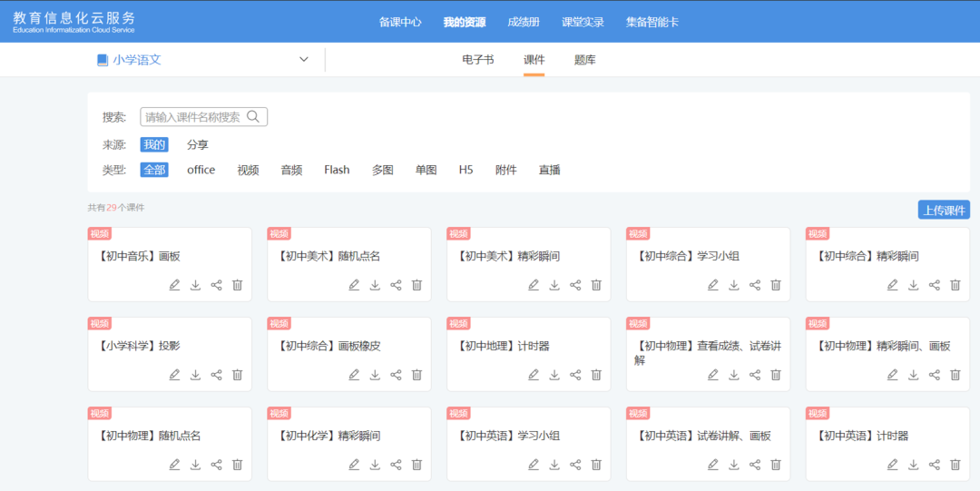Open subject selector via book icon
Image resolution: width=980 pixels, height=491 pixels.
(x=102, y=60)
